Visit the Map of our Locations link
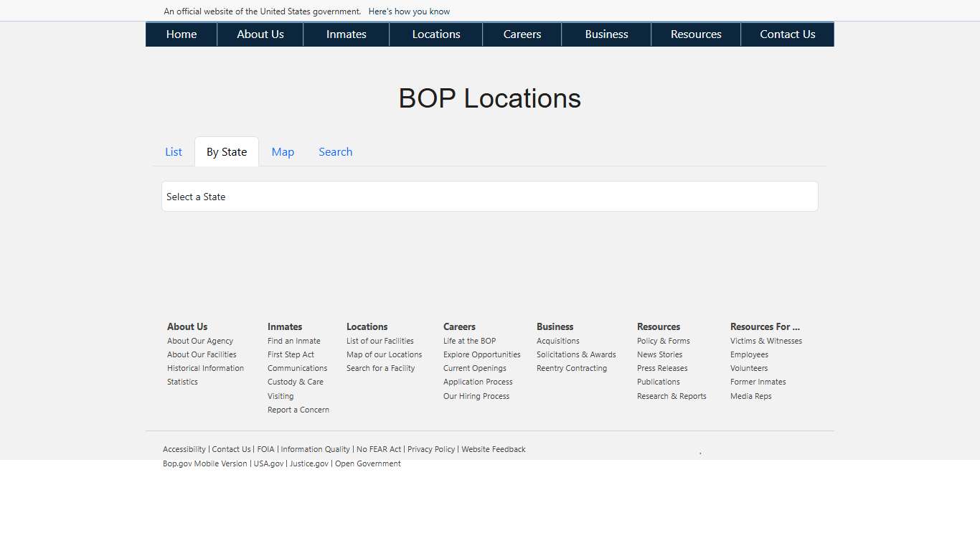 pos(384,354)
